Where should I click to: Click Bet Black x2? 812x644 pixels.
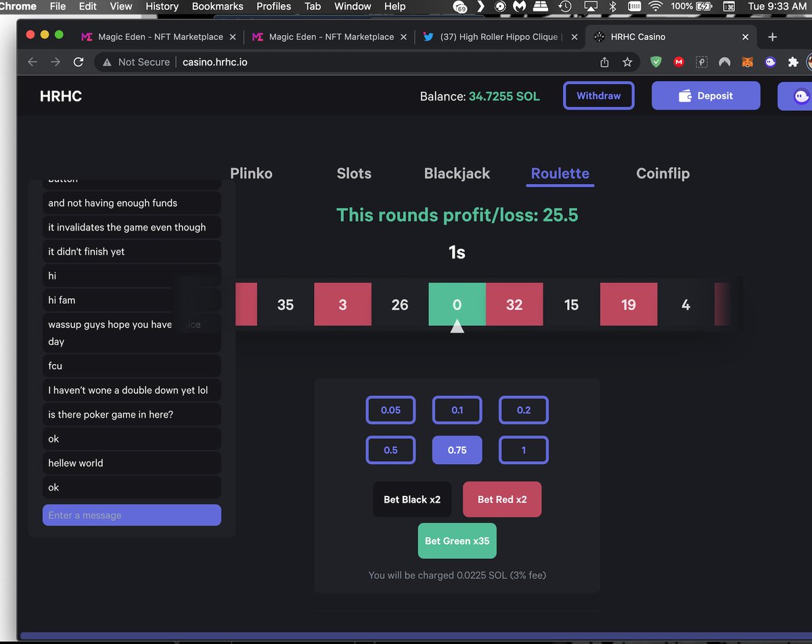pos(412,499)
